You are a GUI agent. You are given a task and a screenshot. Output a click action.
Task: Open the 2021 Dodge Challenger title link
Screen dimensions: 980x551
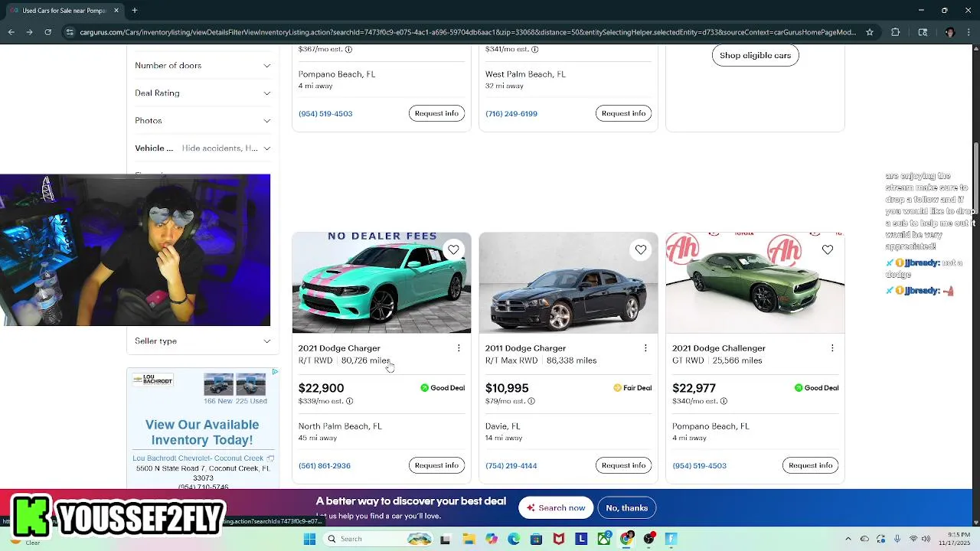coord(719,348)
